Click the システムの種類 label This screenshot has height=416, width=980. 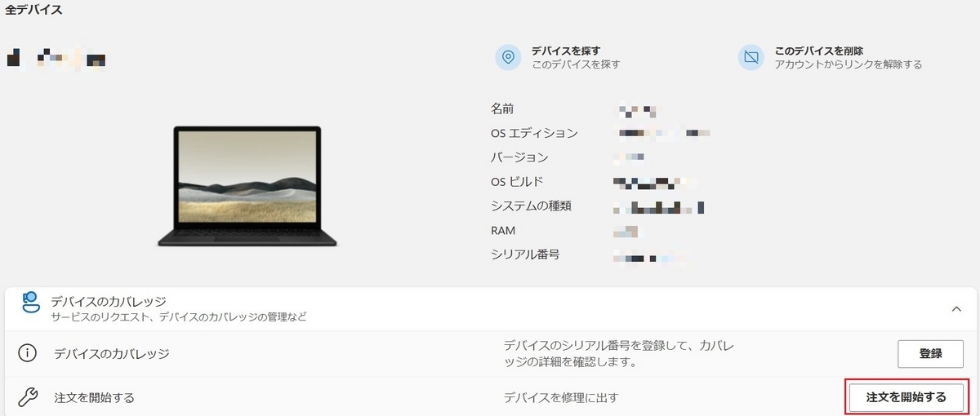pyautogui.click(x=531, y=206)
